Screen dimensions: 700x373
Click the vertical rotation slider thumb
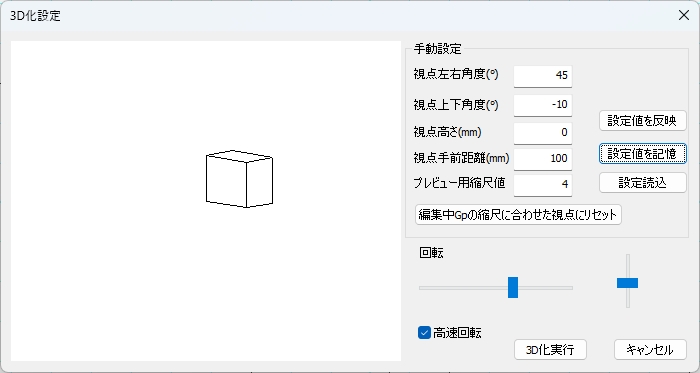pyautogui.click(x=627, y=283)
